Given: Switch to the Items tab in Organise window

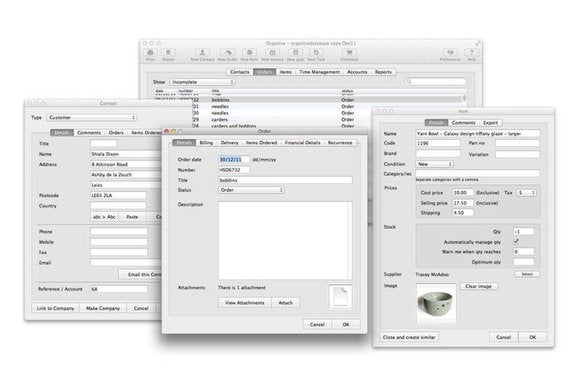Looking at the screenshot, I should tap(286, 72).
